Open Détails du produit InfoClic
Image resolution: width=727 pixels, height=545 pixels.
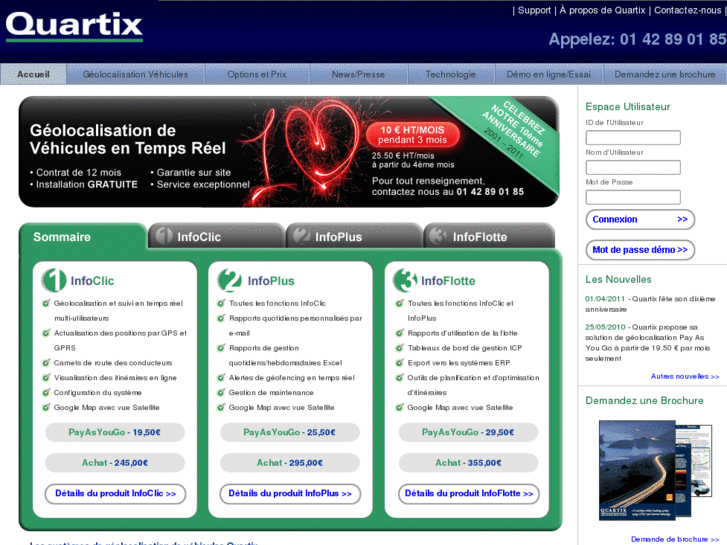tap(115, 494)
